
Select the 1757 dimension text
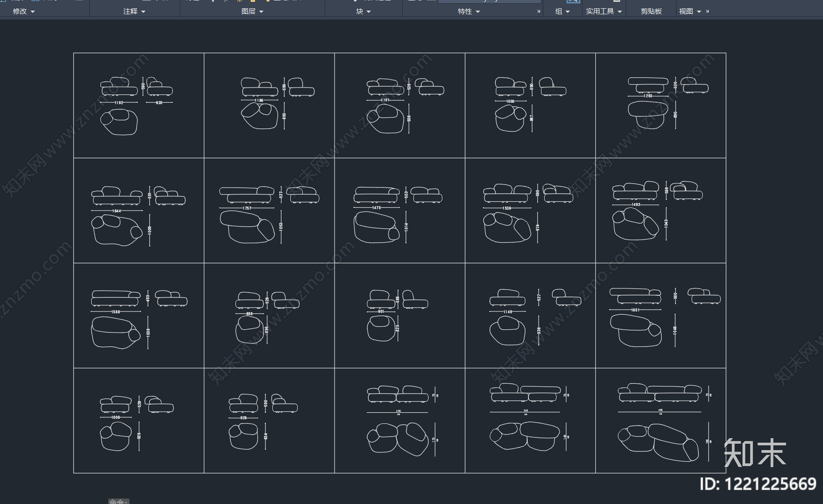[247, 208]
